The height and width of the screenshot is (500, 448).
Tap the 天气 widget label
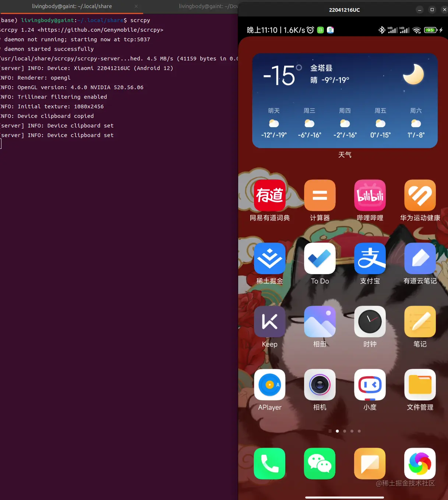click(345, 155)
